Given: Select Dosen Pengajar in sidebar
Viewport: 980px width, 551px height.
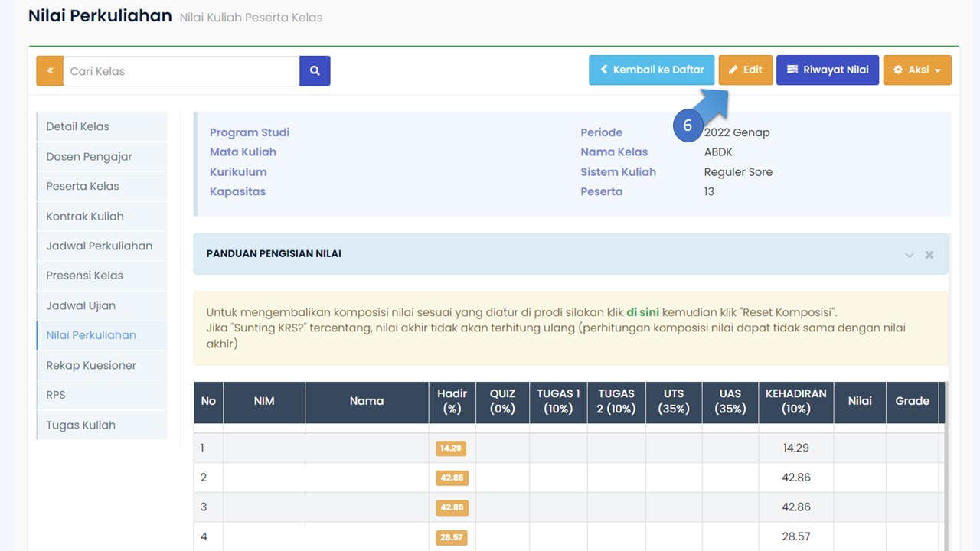Looking at the screenshot, I should point(102,156).
